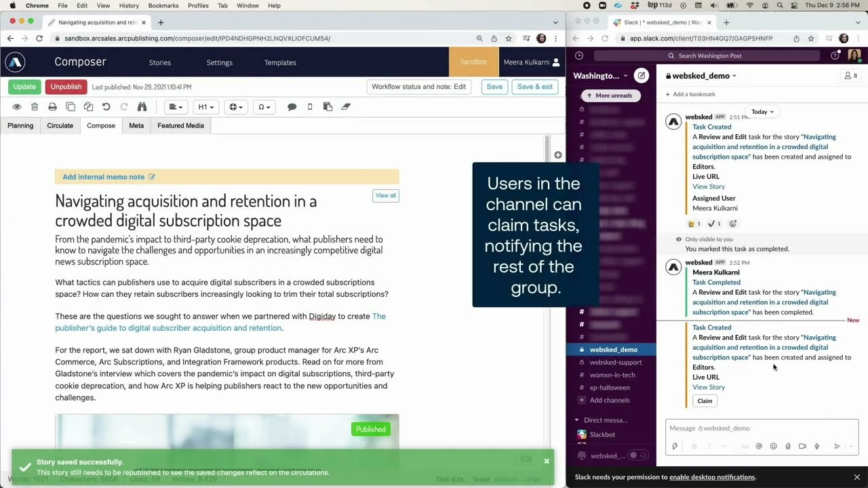The height and width of the screenshot is (488, 868).
Task: Switch to the Circulate tab
Action: click(60, 125)
